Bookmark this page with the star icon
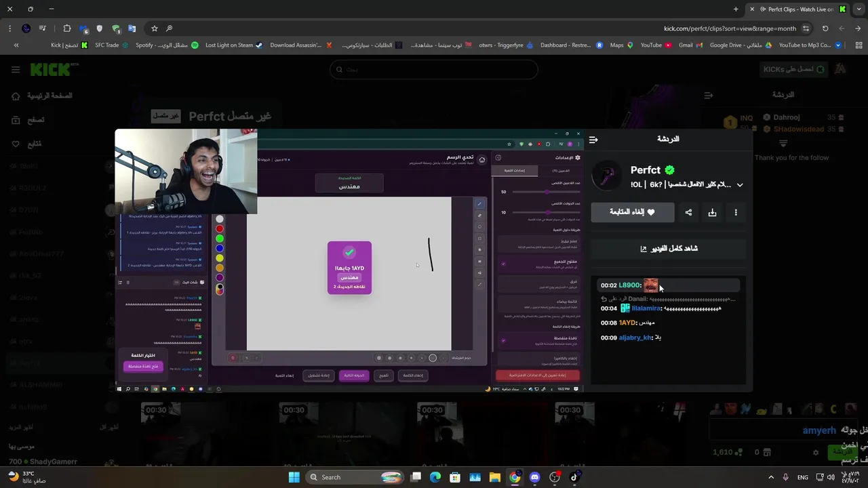Viewport: 868px width, 488px height. pos(155,28)
